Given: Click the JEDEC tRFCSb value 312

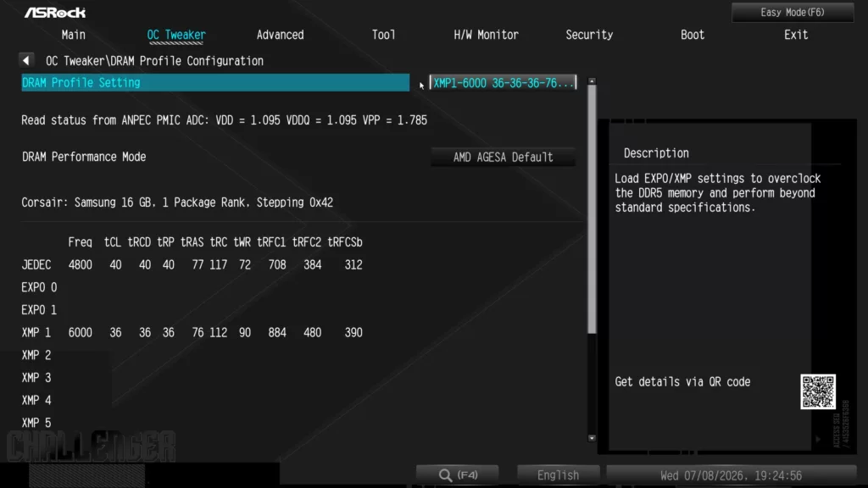Looking at the screenshot, I should point(353,265).
